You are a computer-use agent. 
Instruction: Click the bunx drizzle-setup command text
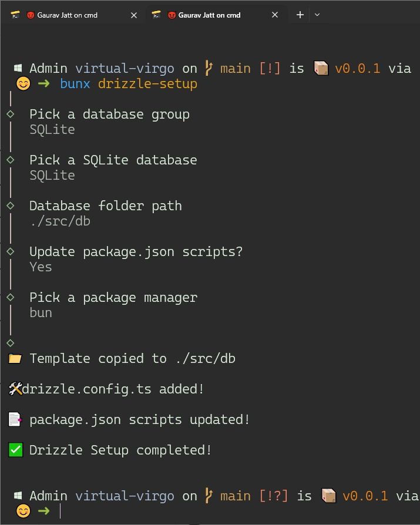tap(128, 84)
